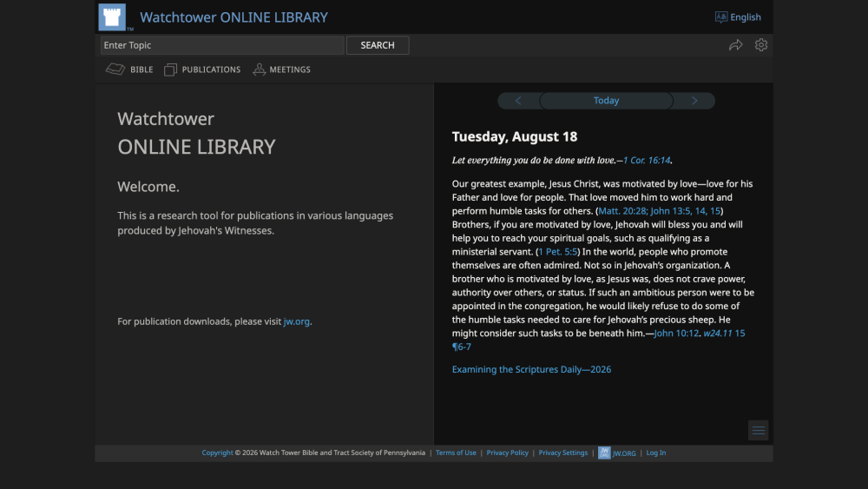Open Terms of Use in footer
The height and width of the screenshot is (489, 868).
(x=456, y=453)
